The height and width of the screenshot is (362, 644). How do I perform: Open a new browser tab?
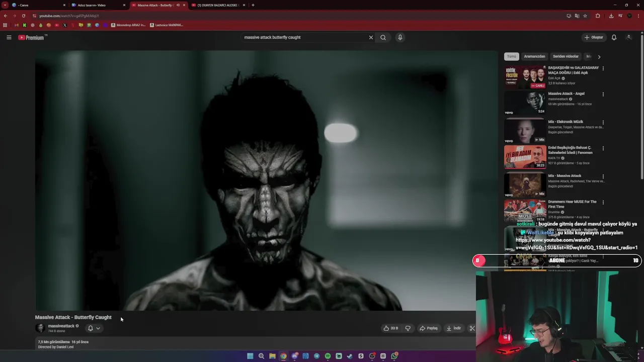pos(253,5)
